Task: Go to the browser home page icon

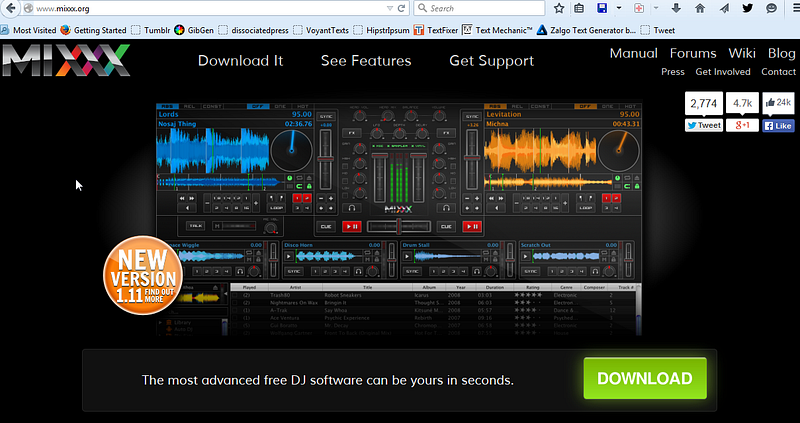Action: 700,8
